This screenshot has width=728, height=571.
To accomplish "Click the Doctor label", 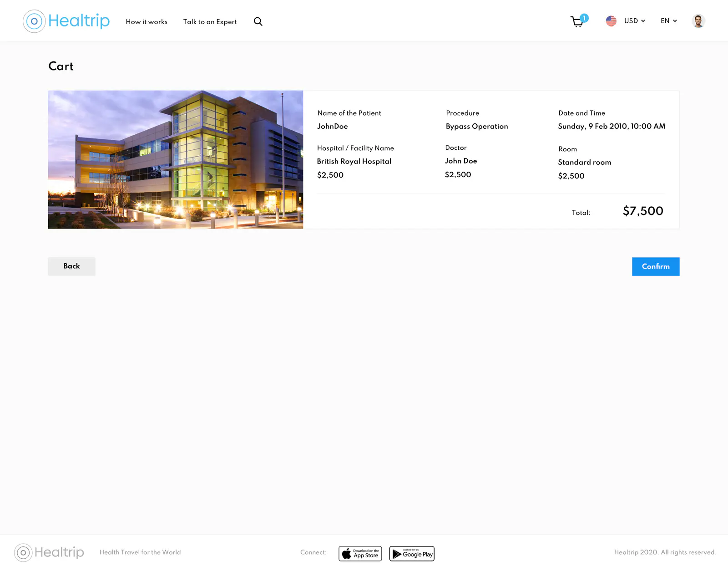I will point(456,148).
